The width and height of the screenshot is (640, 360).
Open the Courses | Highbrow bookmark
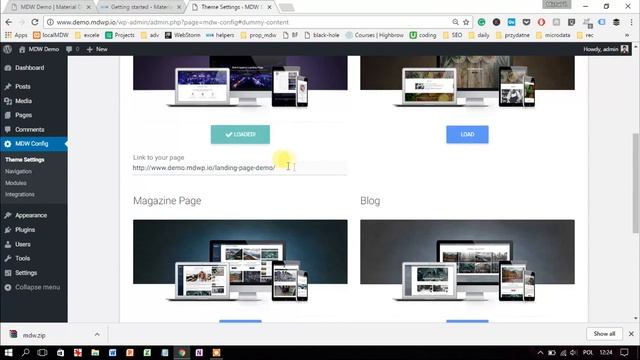point(375,35)
